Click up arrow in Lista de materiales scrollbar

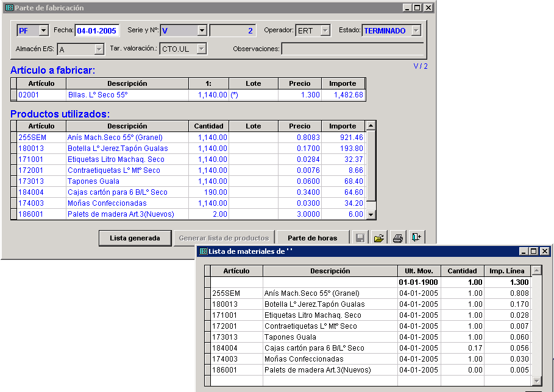536,271
